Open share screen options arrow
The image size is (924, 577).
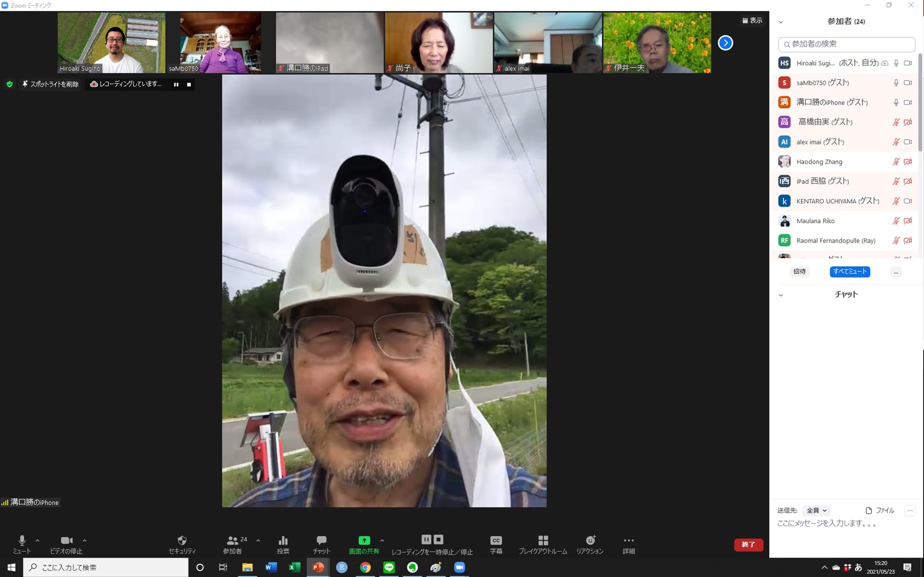point(382,540)
